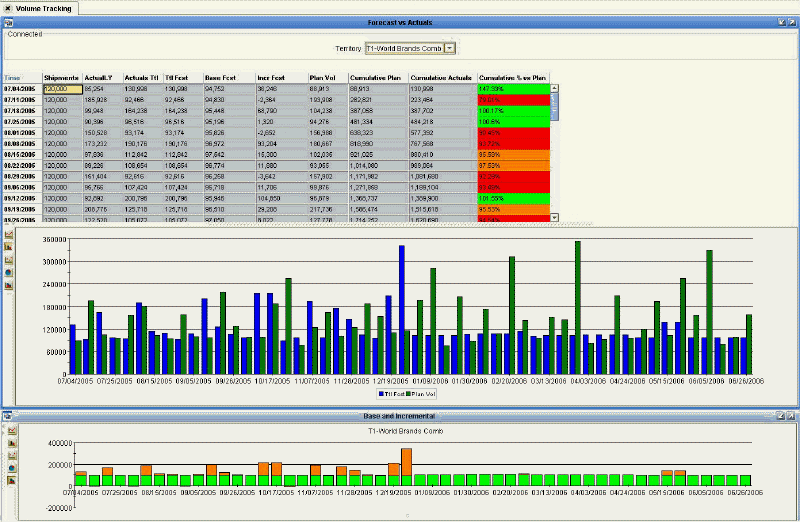This screenshot has width=800, height=522.
Task: Click the tallest green bar near 04/03/2006
Action: point(578,308)
